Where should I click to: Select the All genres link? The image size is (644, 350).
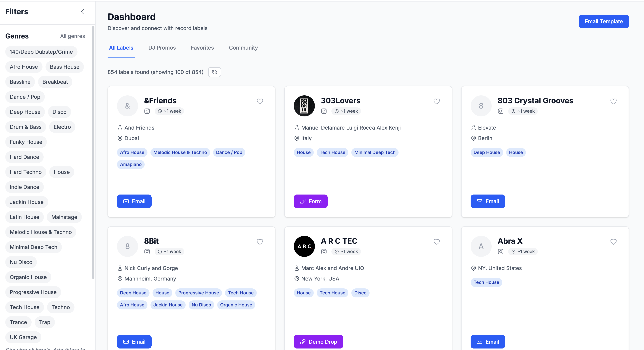(72, 36)
